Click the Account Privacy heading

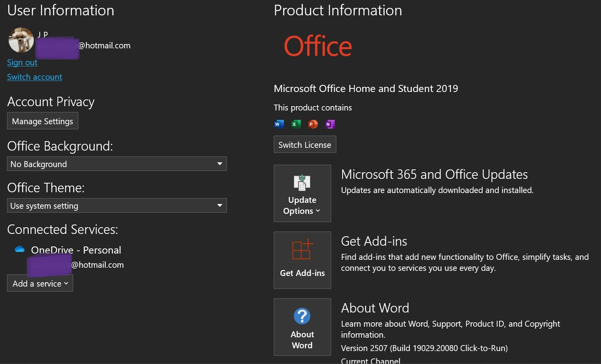[51, 102]
